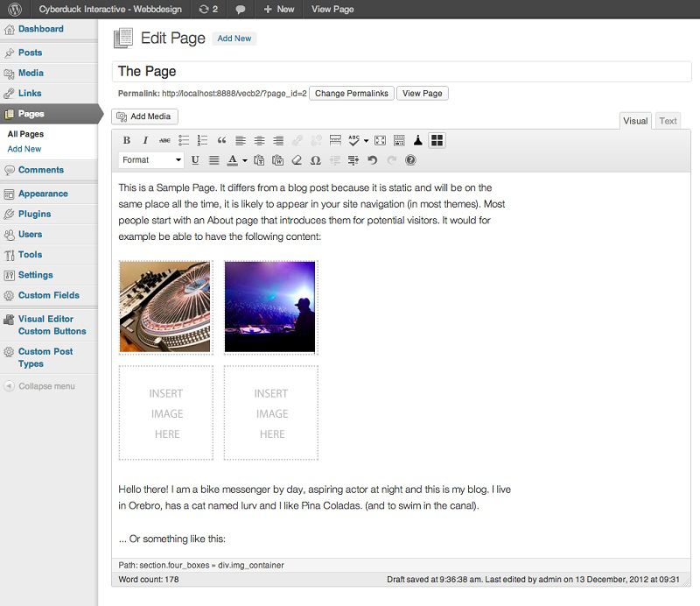Image resolution: width=700 pixels, height=606 pixels.
Task: Undo the last edit
Action: [373, 160]
